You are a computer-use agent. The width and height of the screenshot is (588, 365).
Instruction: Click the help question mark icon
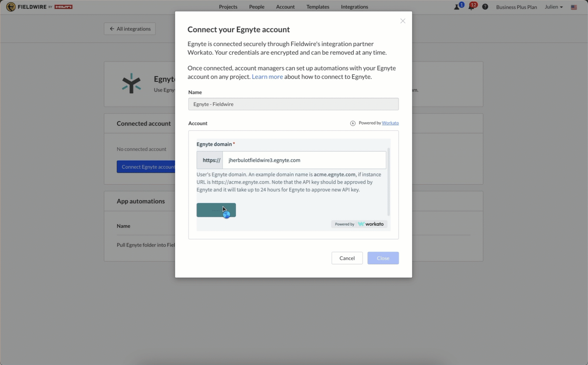tap(485, 7)
